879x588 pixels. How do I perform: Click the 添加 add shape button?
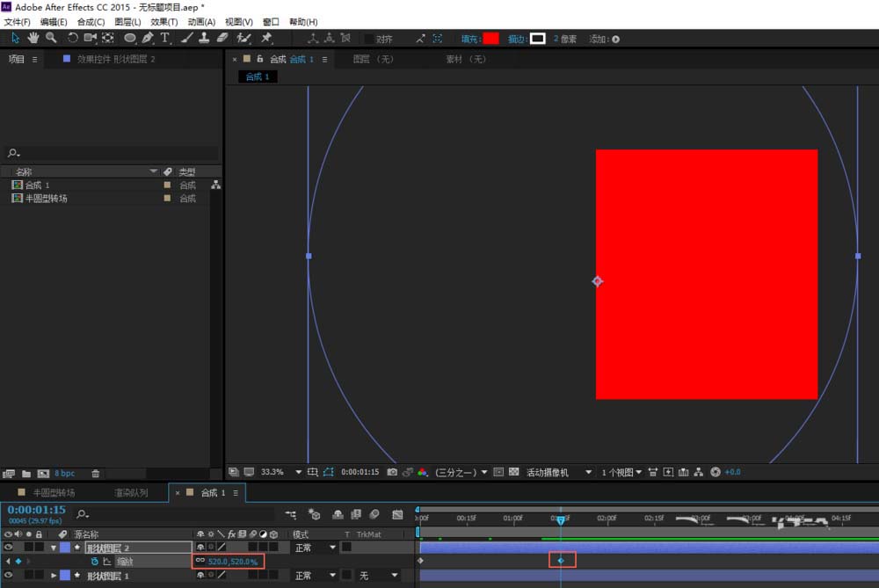[615, 39]
